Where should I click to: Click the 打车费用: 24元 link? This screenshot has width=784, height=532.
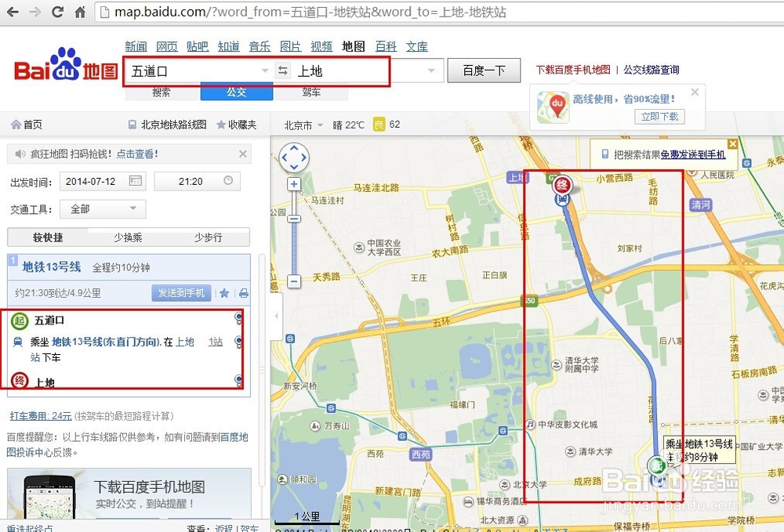pos(41,415)
